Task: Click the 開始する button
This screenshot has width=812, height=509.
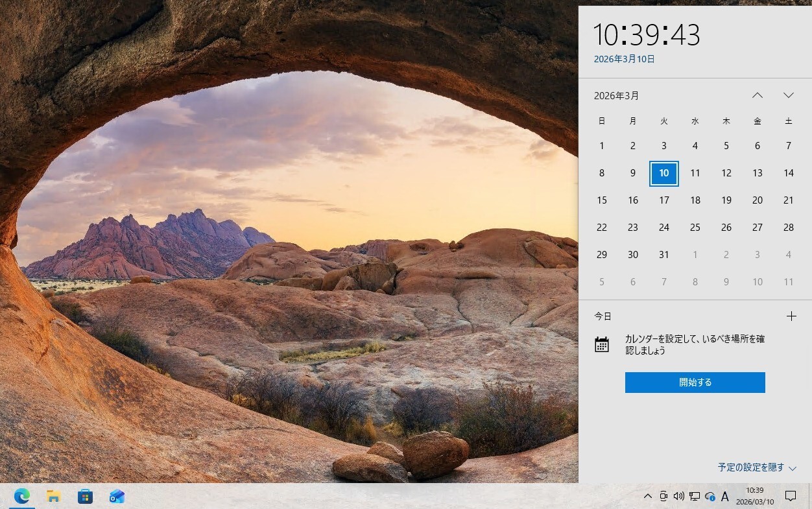Action: [x=695, y=383]
